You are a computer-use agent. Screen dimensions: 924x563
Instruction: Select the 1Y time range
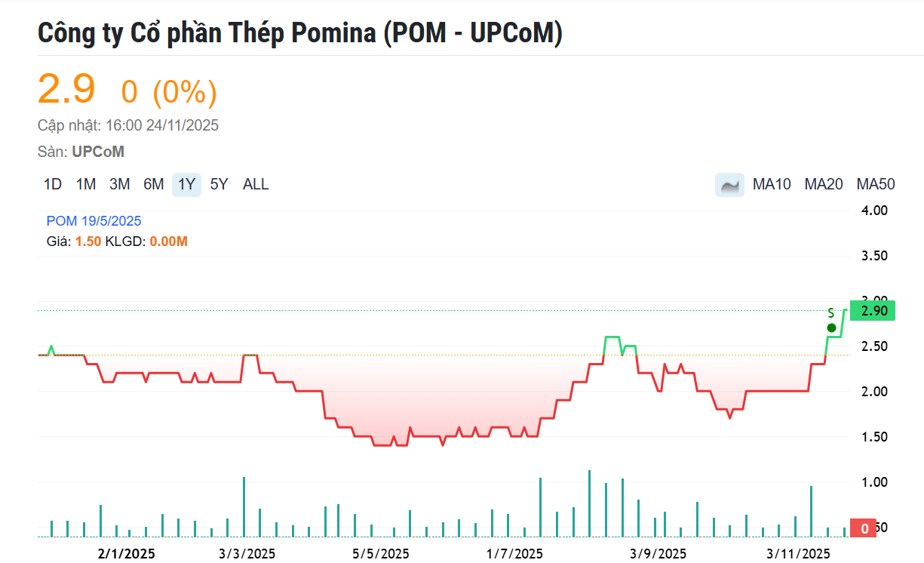186,185
